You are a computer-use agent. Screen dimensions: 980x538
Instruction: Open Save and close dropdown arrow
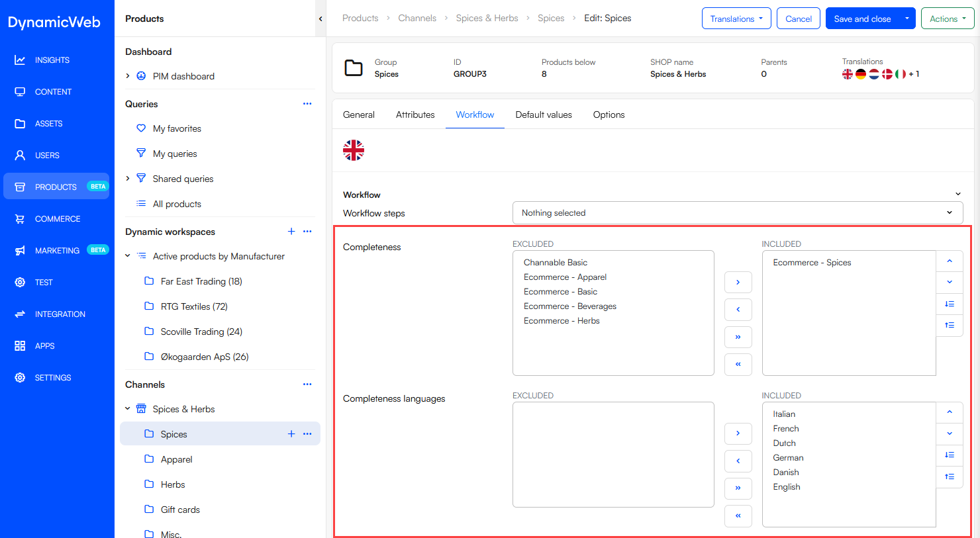click(907, 19)
